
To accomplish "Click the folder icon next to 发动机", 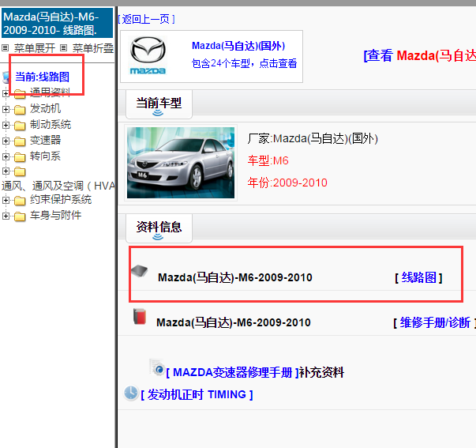I will (20, 109).
